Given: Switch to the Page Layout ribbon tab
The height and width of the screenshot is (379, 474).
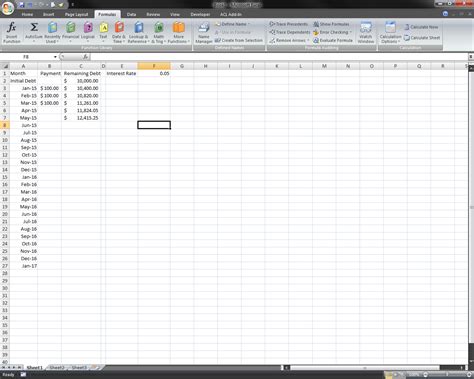Looking at the screenshot, I should pos(76,14).
